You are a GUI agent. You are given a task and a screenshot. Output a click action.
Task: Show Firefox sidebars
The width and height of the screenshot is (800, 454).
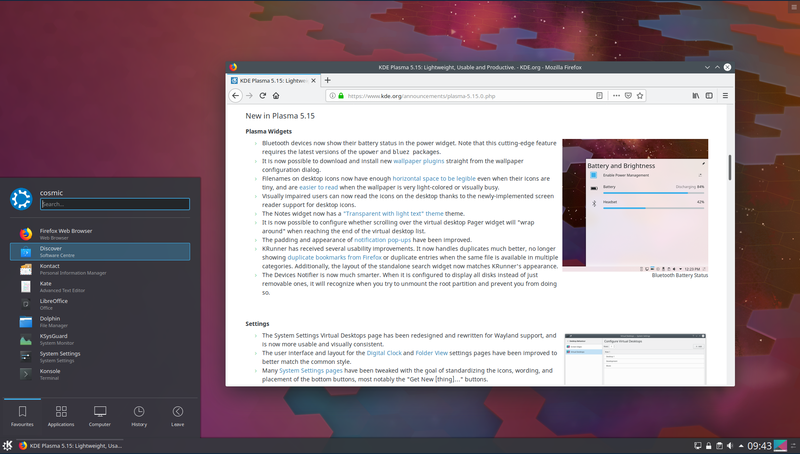(x=709, y=95)
